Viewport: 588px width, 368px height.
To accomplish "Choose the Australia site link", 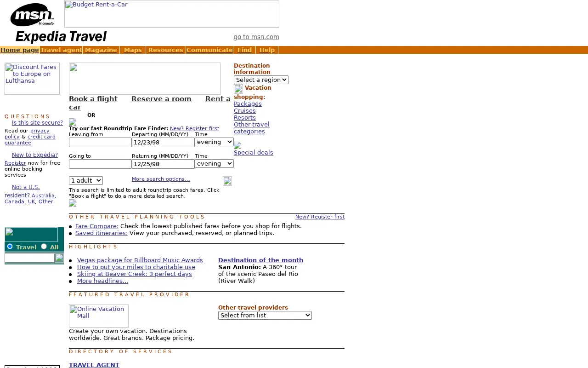I will click(43, 195).
